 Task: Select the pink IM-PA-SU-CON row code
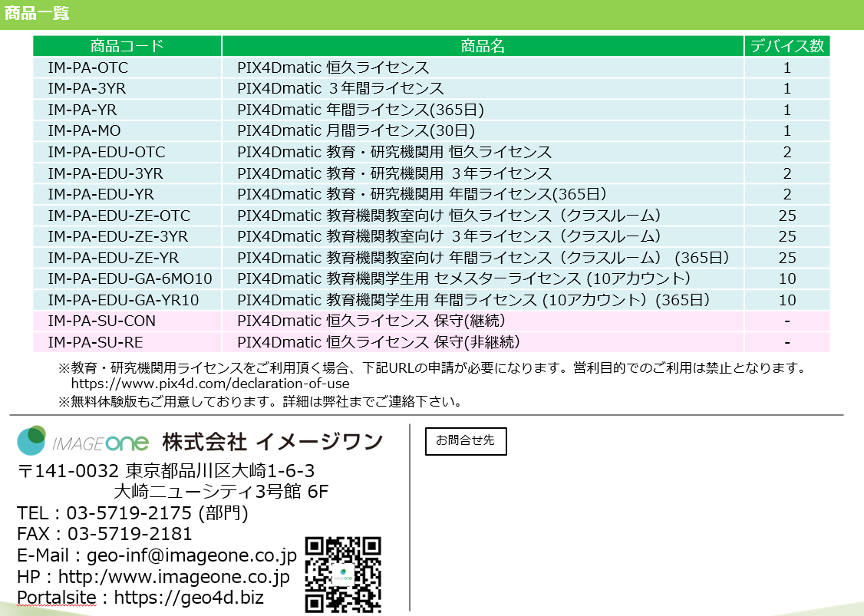[x=102, y=321]
